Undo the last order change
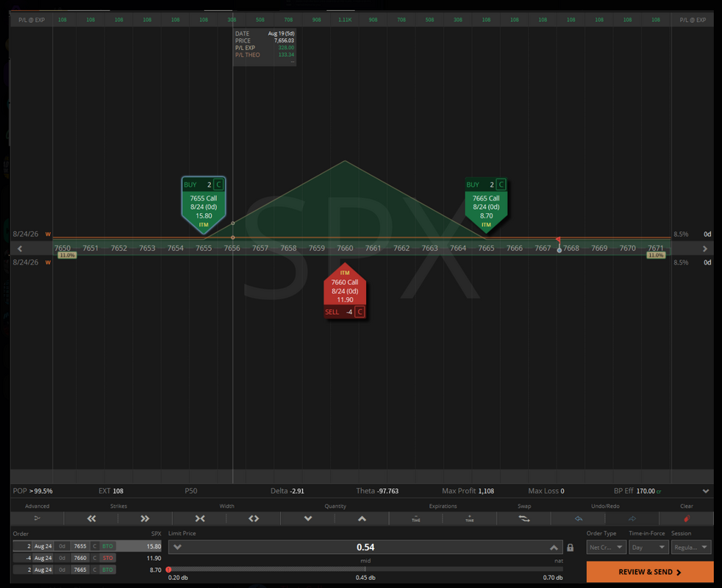 [x=579, y=518]
